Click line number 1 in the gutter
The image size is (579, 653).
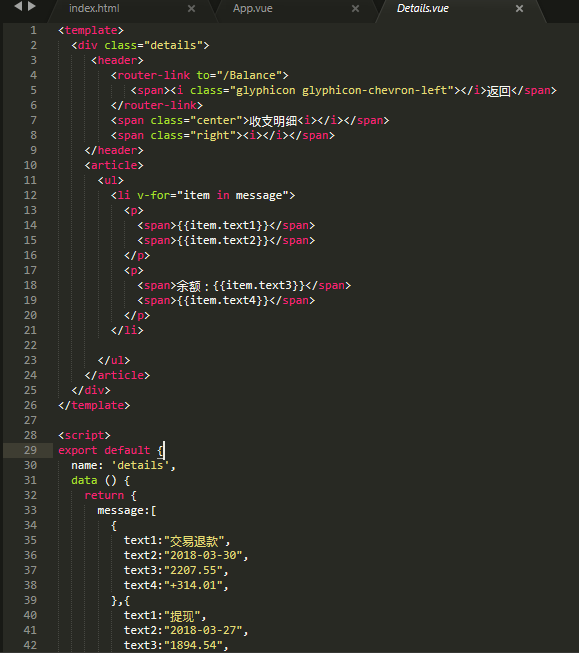tap(33, 30)
